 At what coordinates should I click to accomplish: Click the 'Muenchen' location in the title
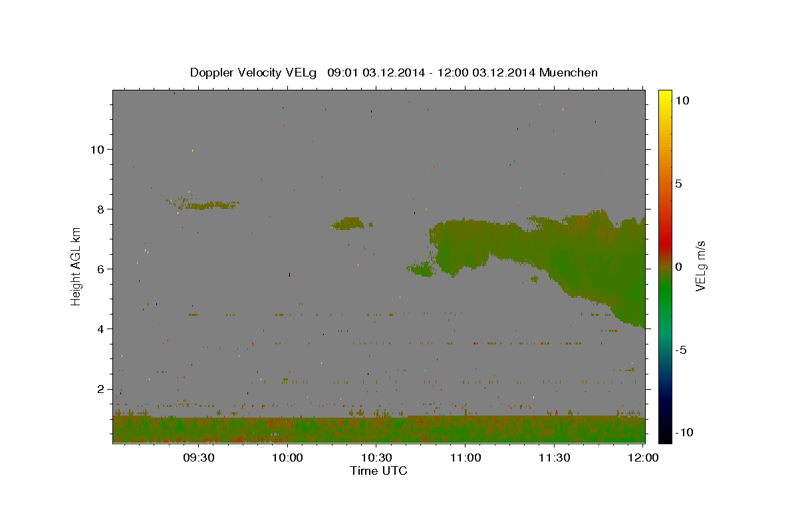click(569, 72)
